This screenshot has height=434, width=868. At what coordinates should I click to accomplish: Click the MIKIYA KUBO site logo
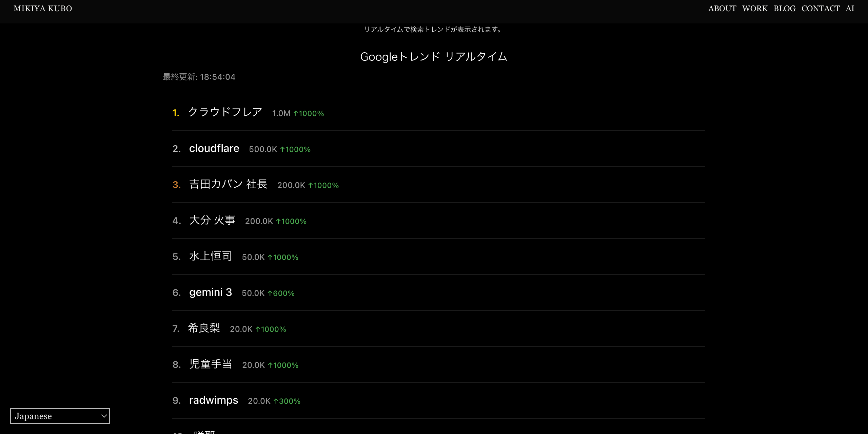43,8
